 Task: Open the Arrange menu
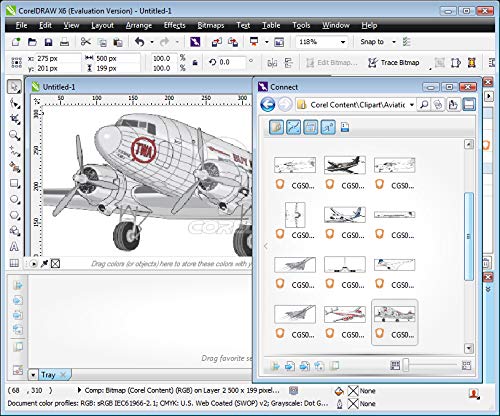pos(139,25)
